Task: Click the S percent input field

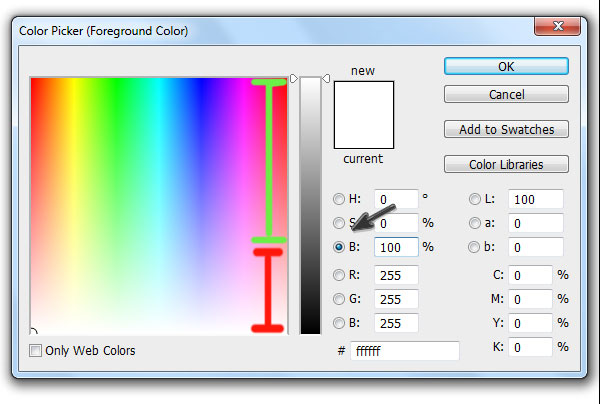Action: [x=396, y=223]
